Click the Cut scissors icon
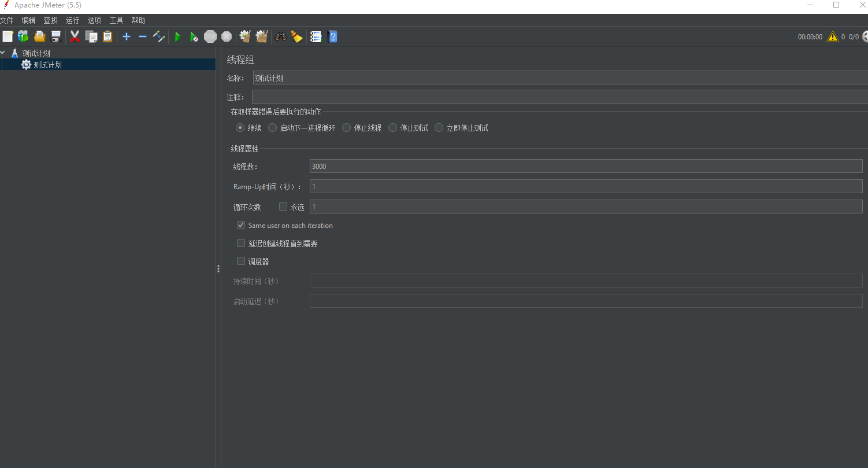This screenshot has width=868, height=468. coord(75,36)
